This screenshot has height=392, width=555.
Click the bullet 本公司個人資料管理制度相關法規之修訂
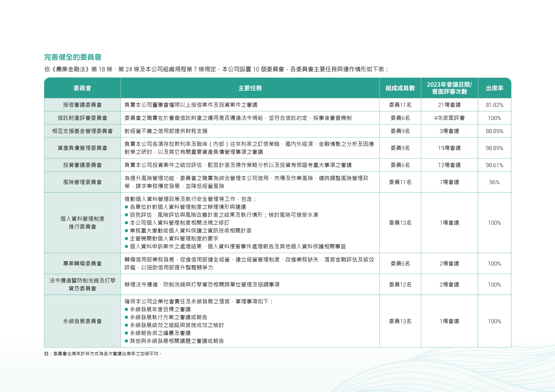point(177,223)
